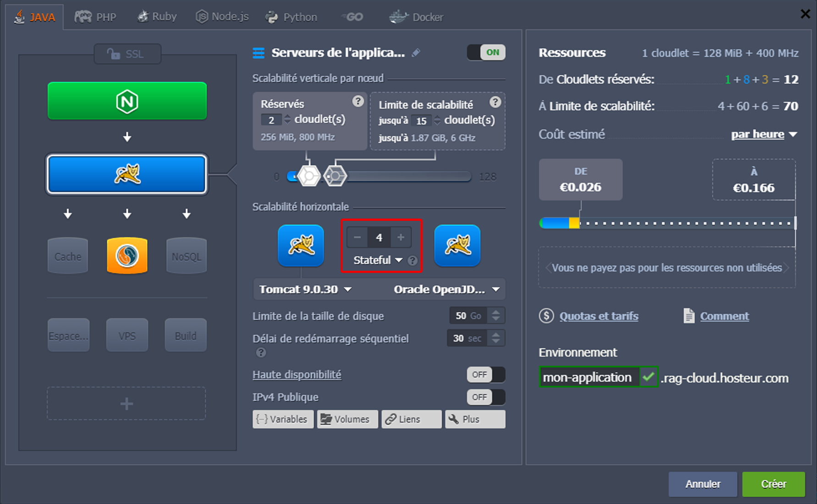Open the Tomcat 9.0.30 version dropdown
The width and height of the screenshot is (817, 504).
(x=305, y=290)
